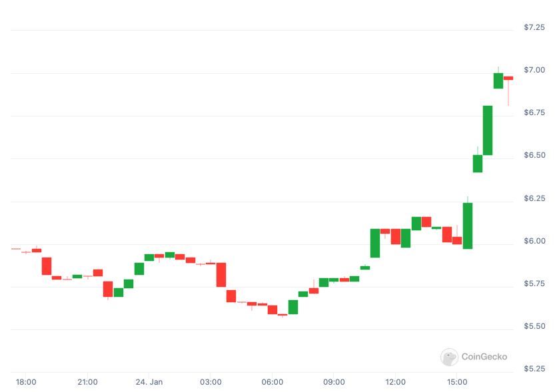The image size is (555, 392).
Task: Click the 09:00 time axis label
Action: point(334,382)
